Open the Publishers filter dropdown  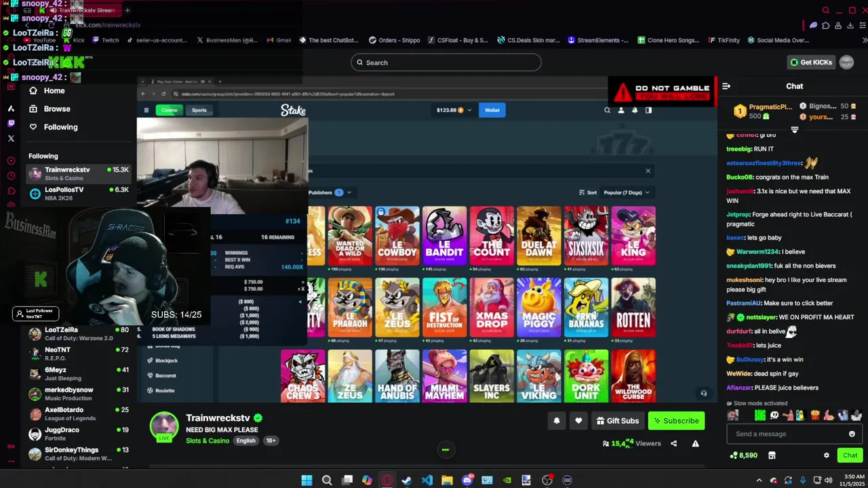coord(330,192)
